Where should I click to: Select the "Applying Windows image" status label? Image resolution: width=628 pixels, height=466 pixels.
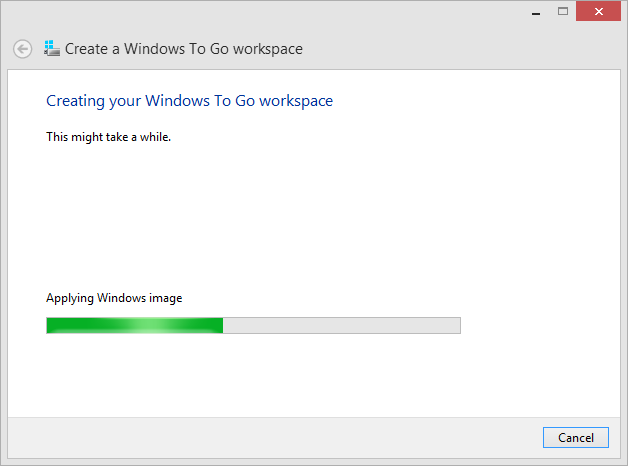(114, 298)
